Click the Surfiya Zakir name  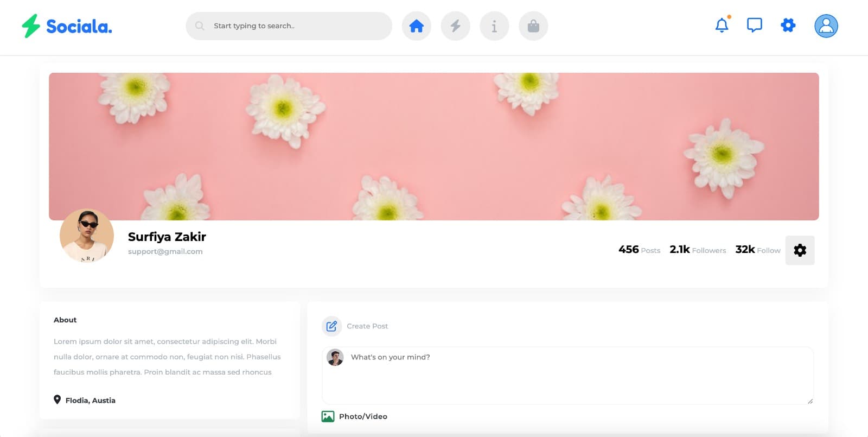click(167, 237)
